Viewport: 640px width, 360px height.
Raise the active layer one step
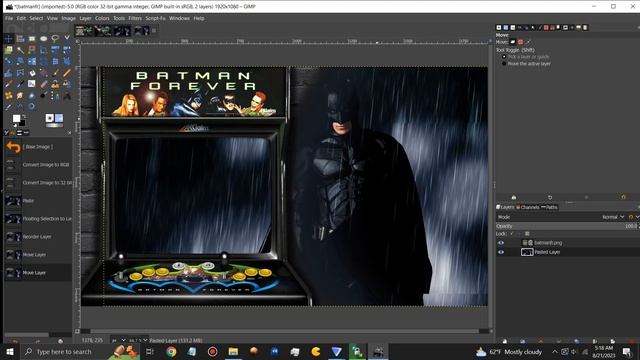(540, 340)
